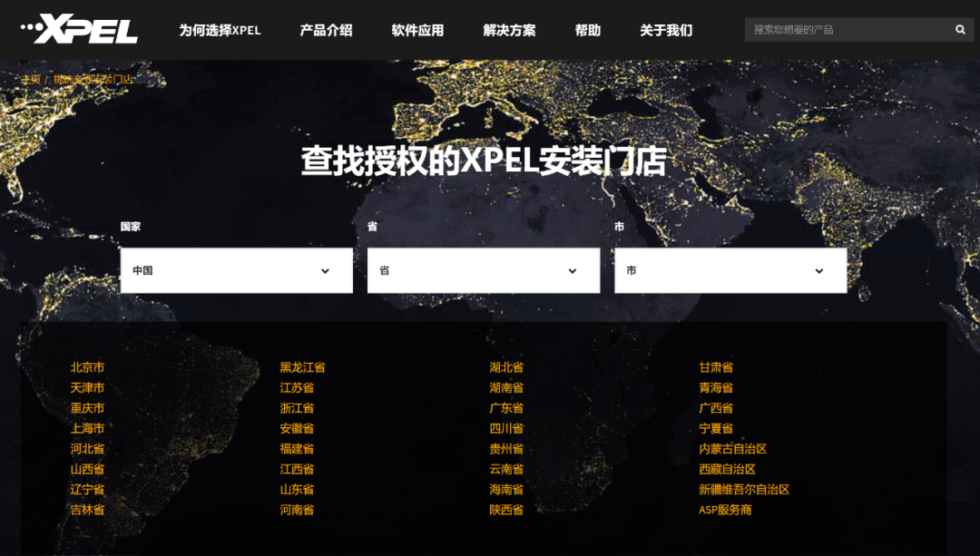
Task: Select 广东省 from the list
Action: pos(506,408)
